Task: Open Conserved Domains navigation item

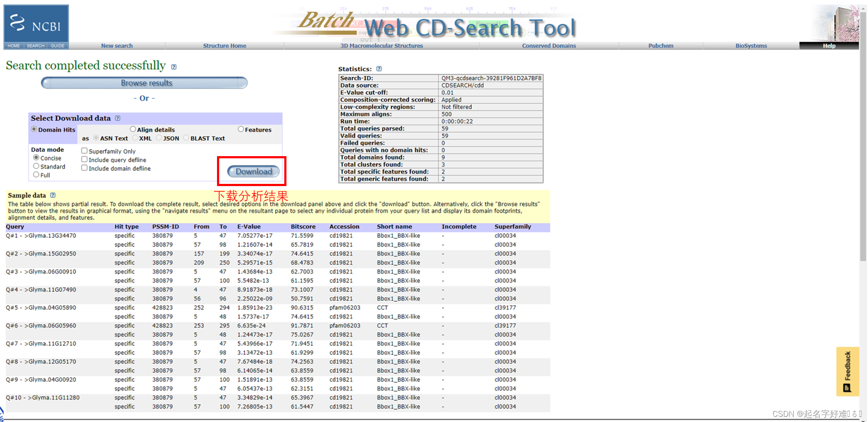Action: pyautogui.click(x=549, y=46)
